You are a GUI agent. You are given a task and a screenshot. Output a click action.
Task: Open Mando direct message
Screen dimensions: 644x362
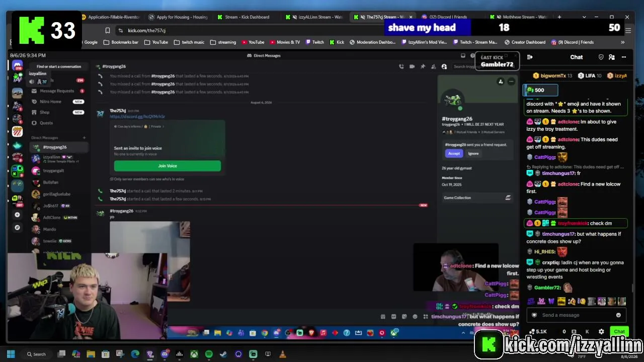[x=59, y=229]
